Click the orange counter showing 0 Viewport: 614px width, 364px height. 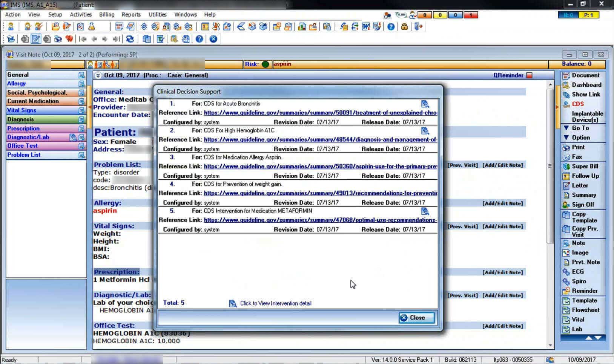pos(425,15)
